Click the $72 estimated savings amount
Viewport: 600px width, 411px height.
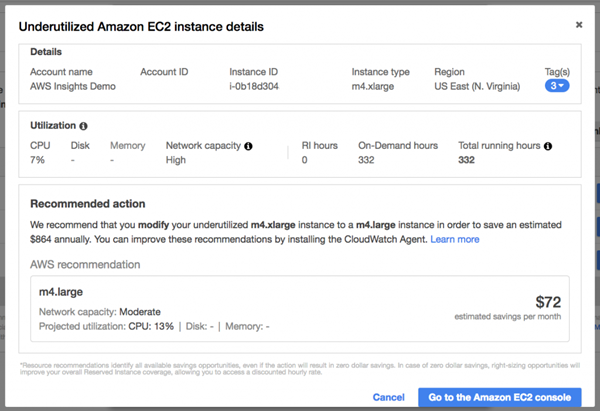click(x=548, y=302)
